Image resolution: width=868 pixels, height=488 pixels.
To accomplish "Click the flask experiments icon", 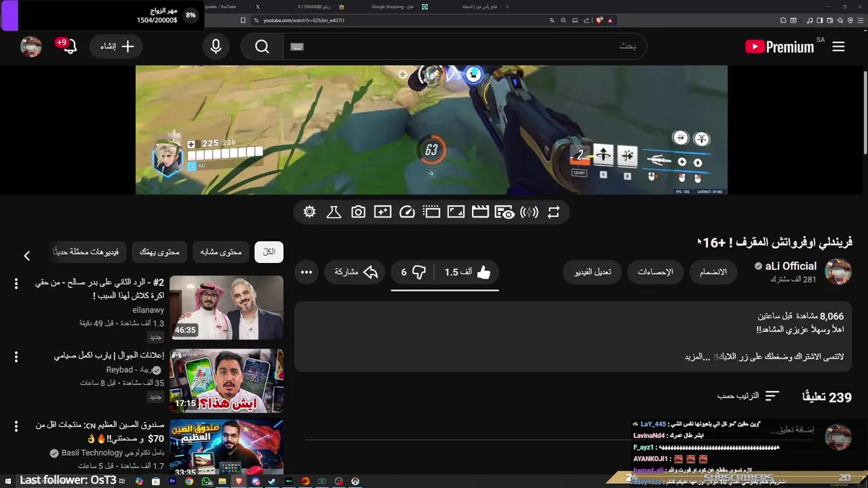I will coord(334,212).
